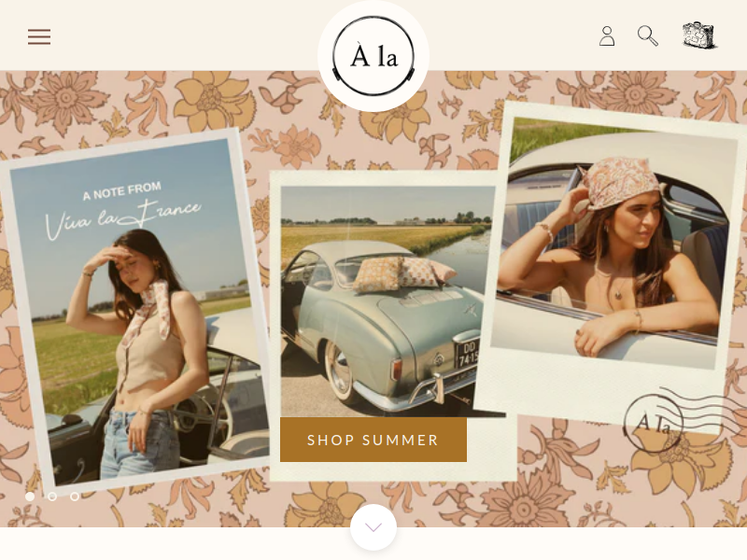Open the suitcase shopping cart icon
Image resolution: width=747 pixels, height=560 pixels.
point(698,35)
